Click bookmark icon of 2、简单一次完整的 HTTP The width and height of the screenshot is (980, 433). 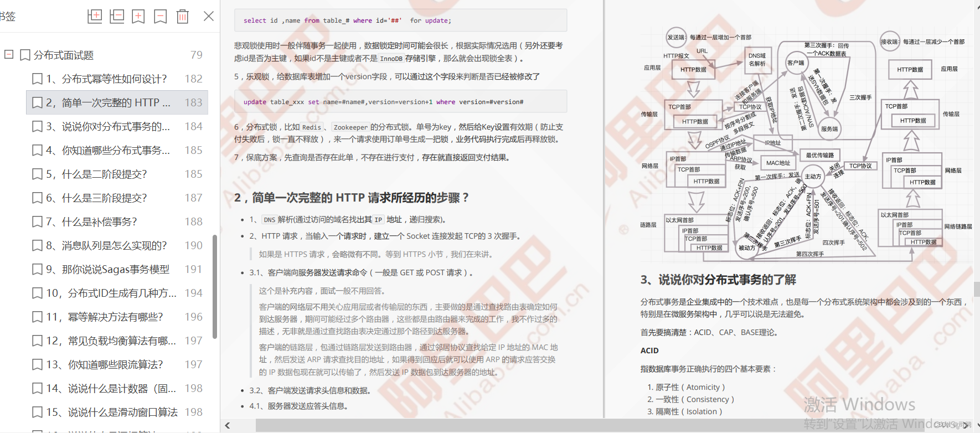point(37,102)
